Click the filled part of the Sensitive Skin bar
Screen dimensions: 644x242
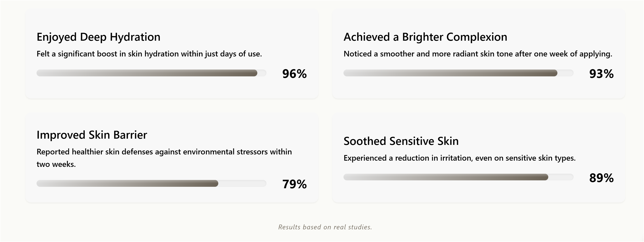[445, 177]
